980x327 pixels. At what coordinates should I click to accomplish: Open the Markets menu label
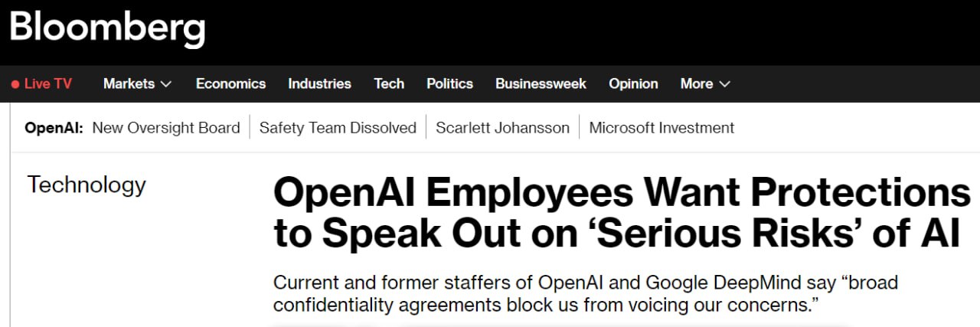click(x=129, y=84)
